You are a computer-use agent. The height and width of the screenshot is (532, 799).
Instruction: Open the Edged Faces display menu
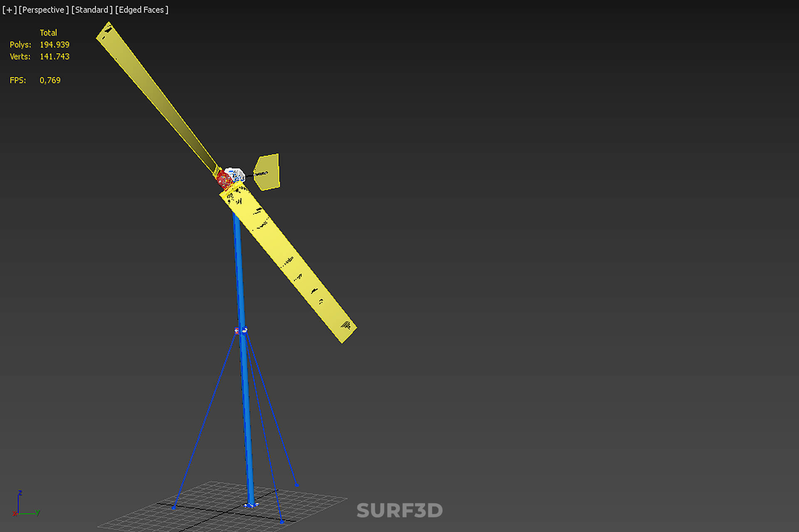[x=141, y=10]
